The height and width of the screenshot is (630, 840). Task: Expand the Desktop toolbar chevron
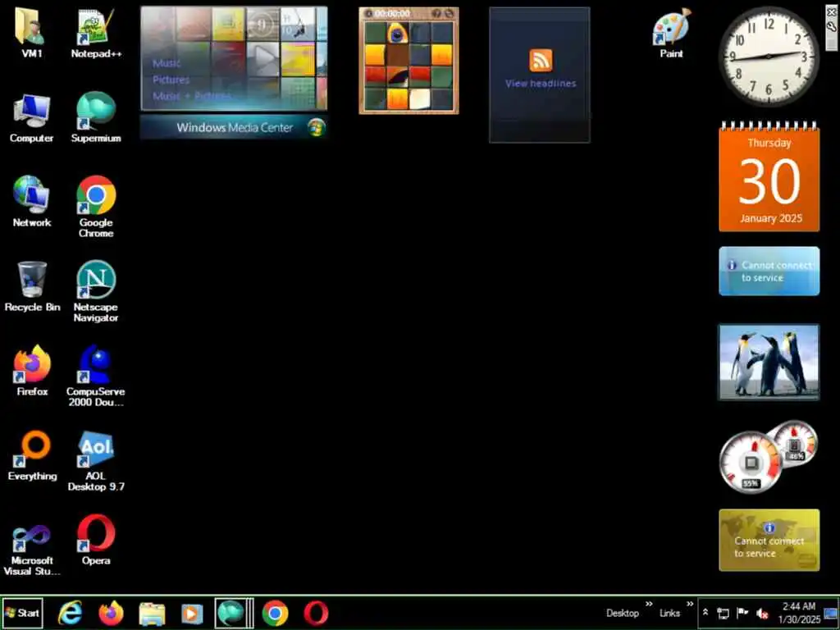pyautogui.click(x=649, y=605)
